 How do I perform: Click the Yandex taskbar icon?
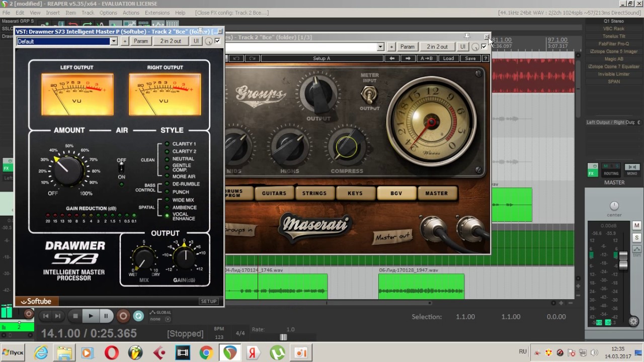tap(253, 353)
